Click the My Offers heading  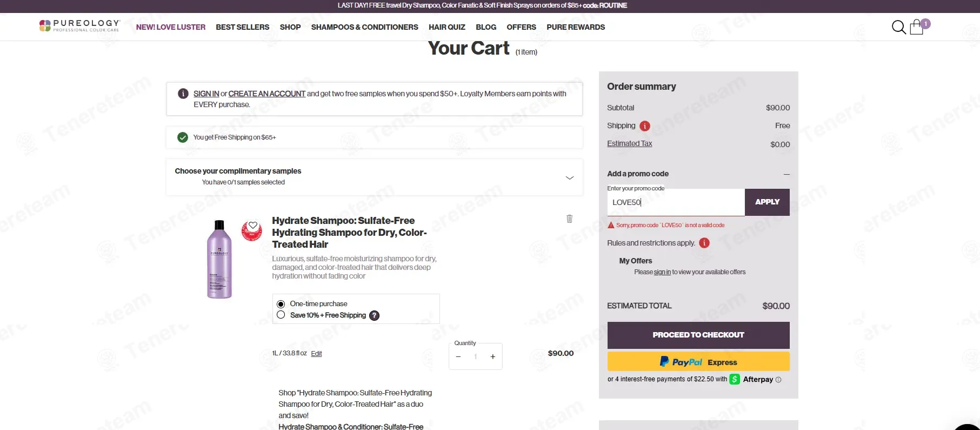[x=636, y=261]
